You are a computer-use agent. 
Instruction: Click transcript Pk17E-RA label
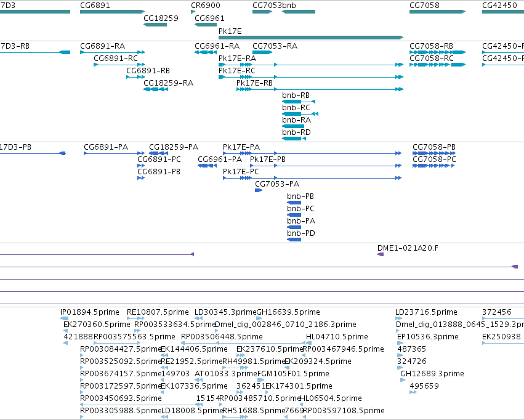click(237, 58)
